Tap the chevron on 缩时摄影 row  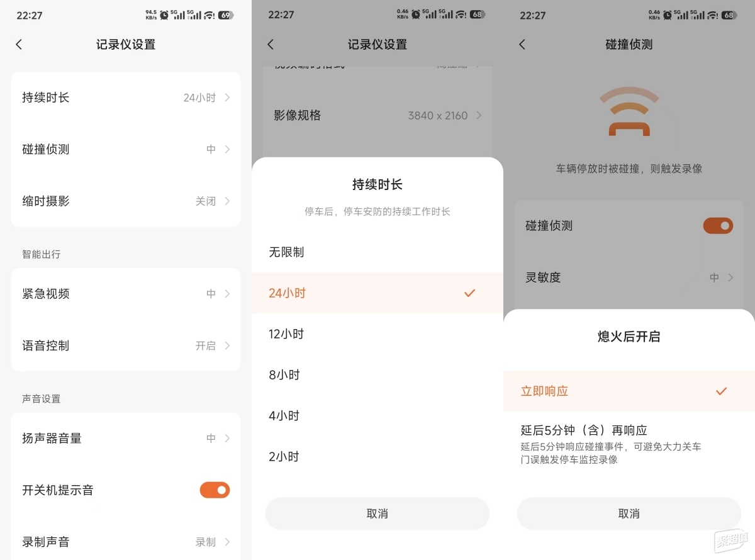(227, 201)
